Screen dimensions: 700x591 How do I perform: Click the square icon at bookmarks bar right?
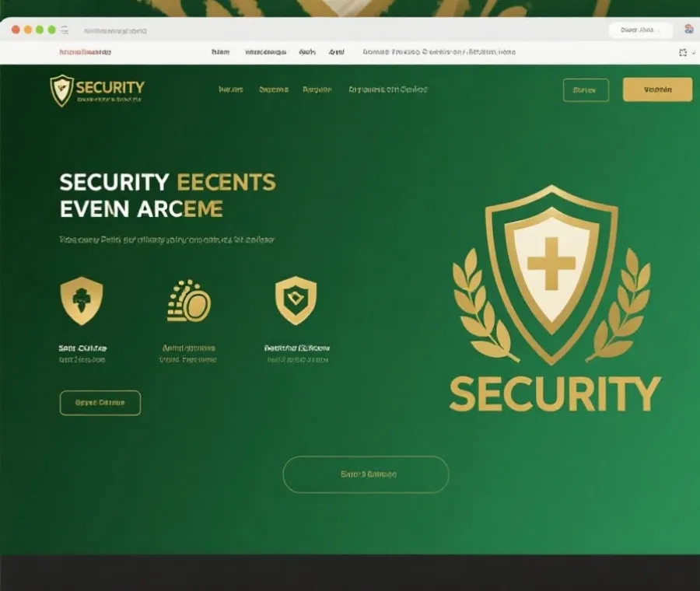pyautogui.click(x=683, y=53)
